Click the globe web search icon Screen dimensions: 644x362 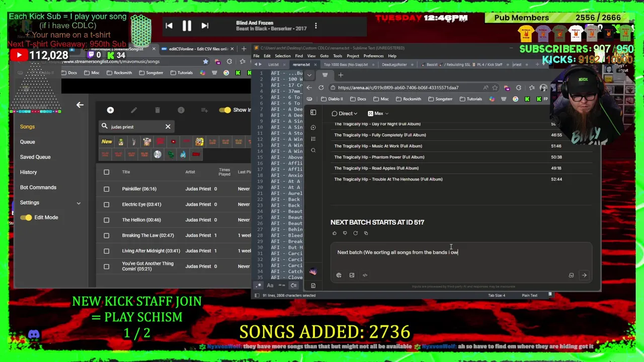click(x=339, y=275)
